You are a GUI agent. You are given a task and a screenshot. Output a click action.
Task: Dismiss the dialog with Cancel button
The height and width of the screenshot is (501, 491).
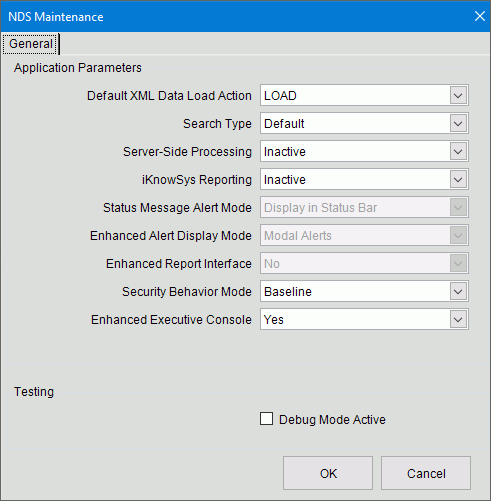(426, 473)
